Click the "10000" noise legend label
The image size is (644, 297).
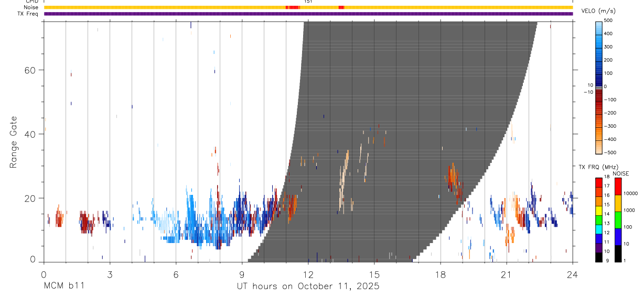[x=631, y=193]
